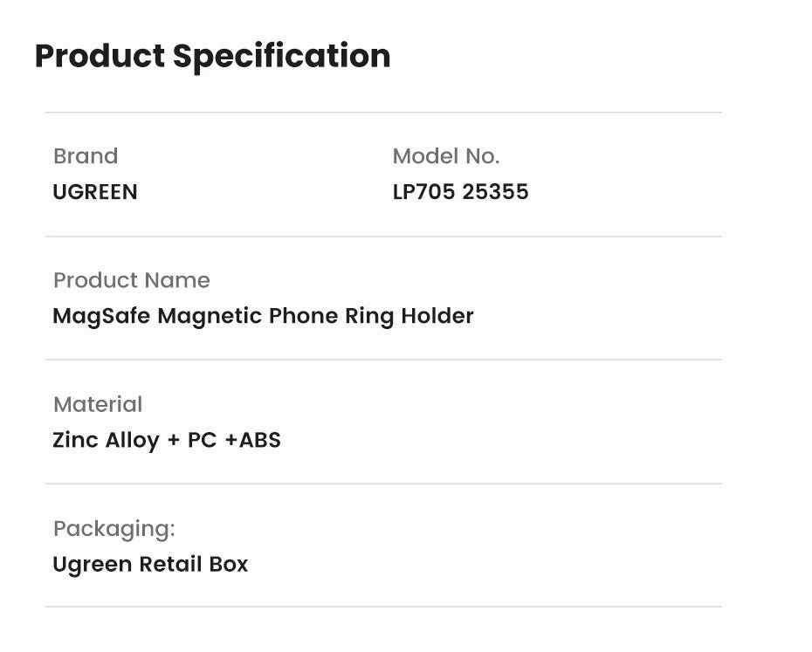Click the Brand field label

click(x=86, y=156)
